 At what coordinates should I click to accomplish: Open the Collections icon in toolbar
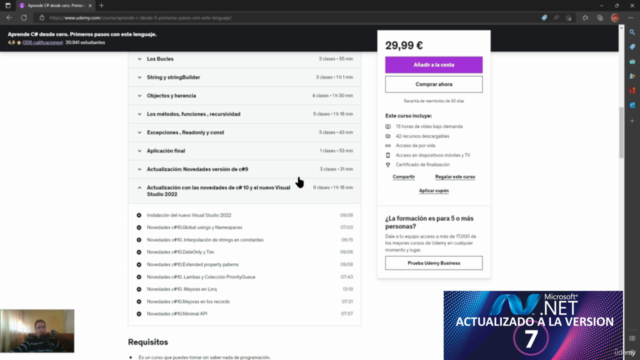(600, 18)
